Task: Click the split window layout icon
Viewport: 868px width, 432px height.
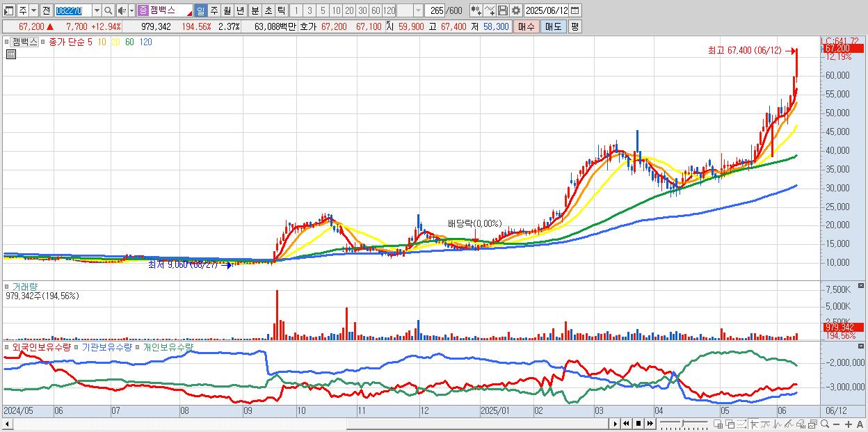Action: (718, 424)
